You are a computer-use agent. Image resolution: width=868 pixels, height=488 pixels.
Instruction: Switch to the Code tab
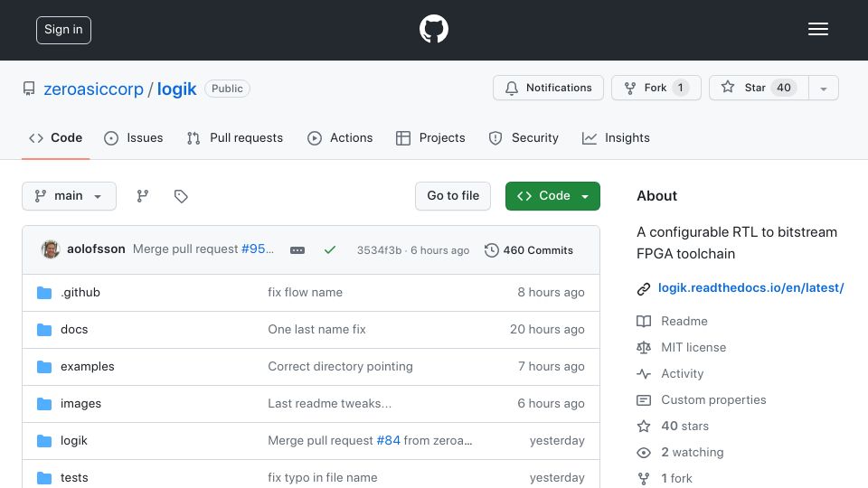[55, 137]
